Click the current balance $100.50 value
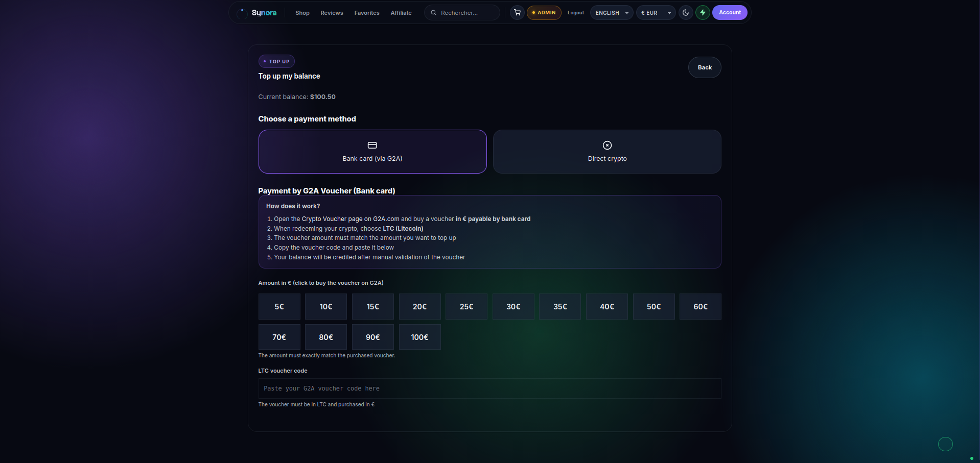Viewport: 980px width, 463px height. coord(323,97)
